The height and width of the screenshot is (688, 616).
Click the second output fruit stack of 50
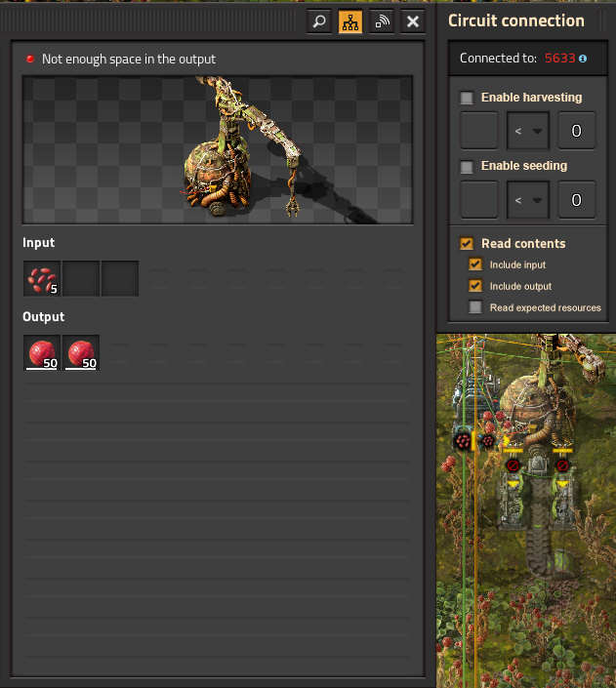(x=81, y=352)
